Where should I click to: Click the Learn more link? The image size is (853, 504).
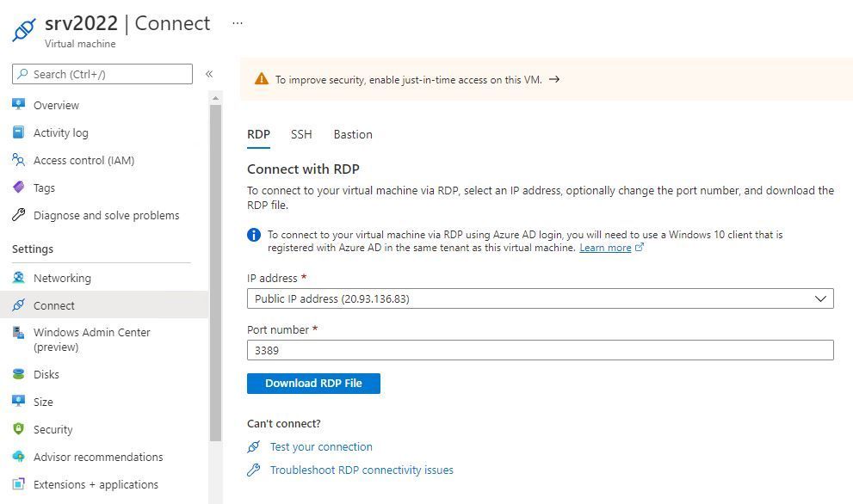(x=605, y=248)
